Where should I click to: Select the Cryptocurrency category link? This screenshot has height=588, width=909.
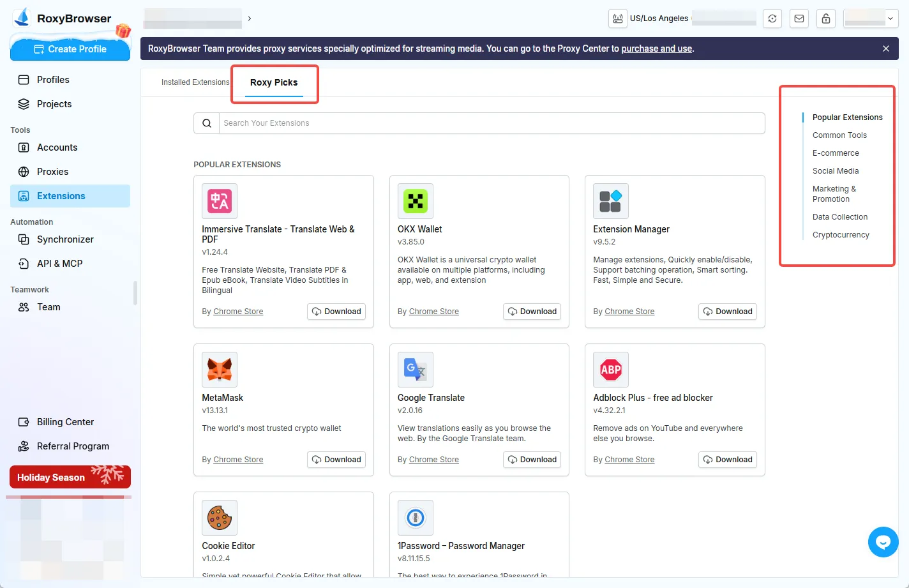tap(841, 234)
